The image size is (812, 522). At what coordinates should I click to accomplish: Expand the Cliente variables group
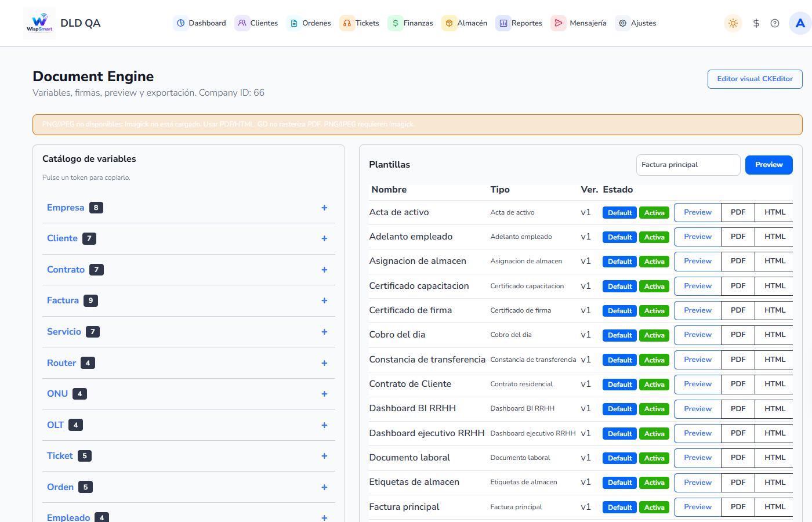[188, 238]
